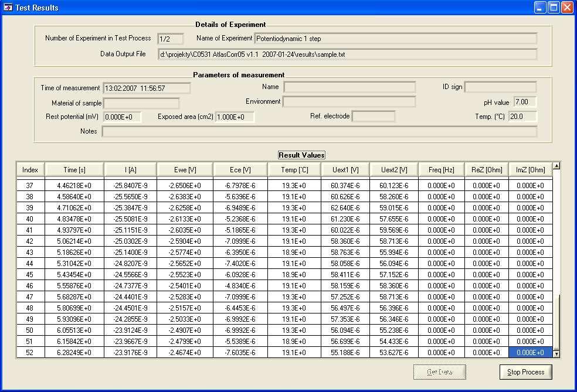The width and height of the screenshot is (577, 392).
Task: Click the I [A] column header
Action: pyautogui.click(x=130, y=169)
